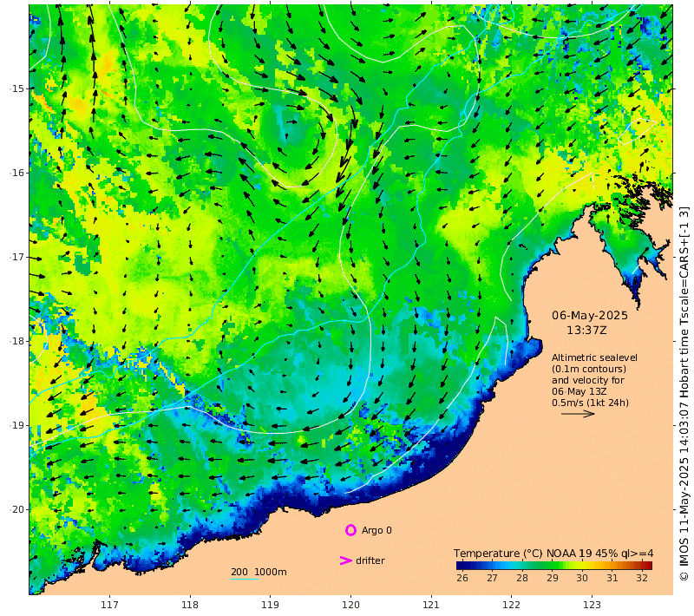Click the IMOS copyright vertical text
Image resolution: width=694 pixels, height=616 pixels.
coord(684,394)
